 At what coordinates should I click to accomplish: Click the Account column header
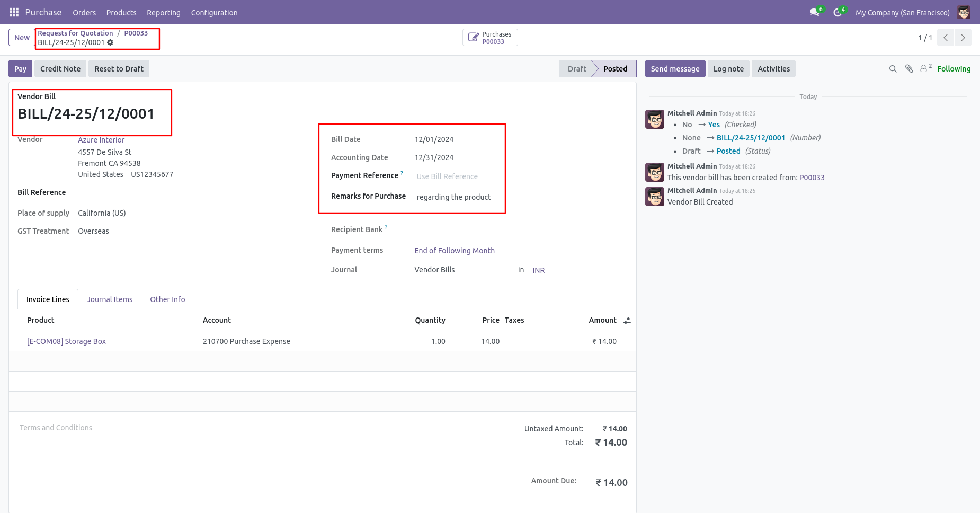[x=217, y=320]
